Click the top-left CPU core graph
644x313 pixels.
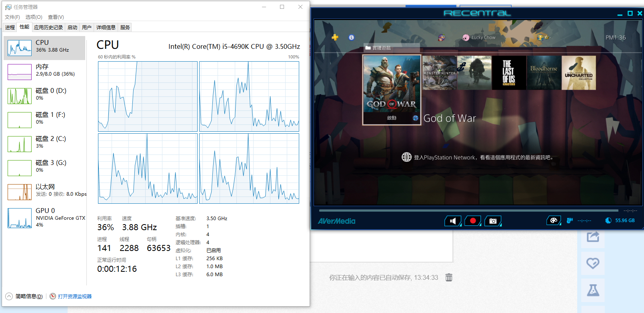(148, 96)
